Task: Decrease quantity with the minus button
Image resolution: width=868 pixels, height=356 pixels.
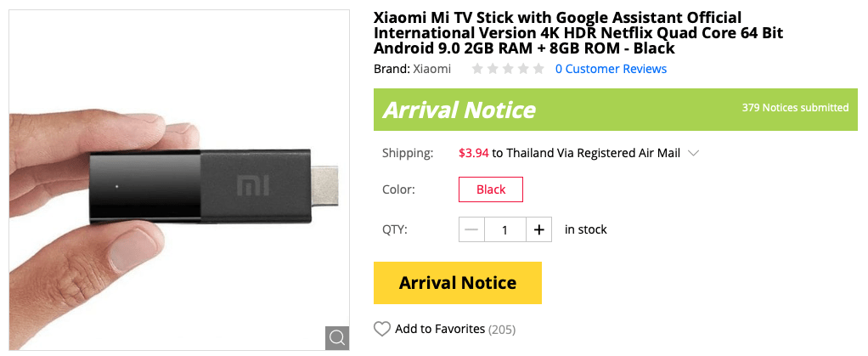Action: point(472,229)
